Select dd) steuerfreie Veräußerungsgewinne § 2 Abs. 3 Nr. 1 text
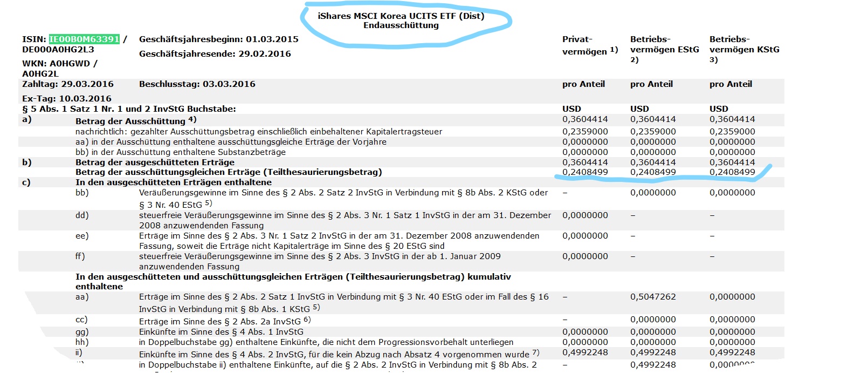Screen dimensions: 868x373 click(x=345, y=220)
